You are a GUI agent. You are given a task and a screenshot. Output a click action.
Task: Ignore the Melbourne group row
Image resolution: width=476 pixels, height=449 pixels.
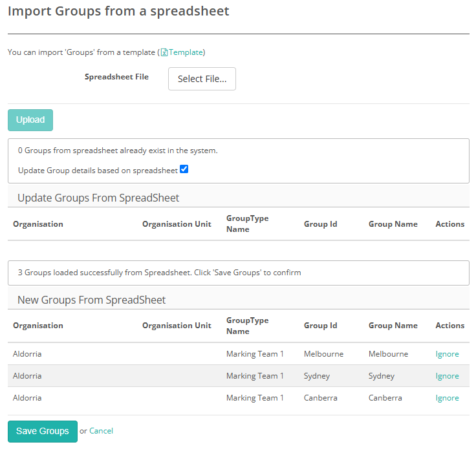pyautogui.click(x=447, y=354)
